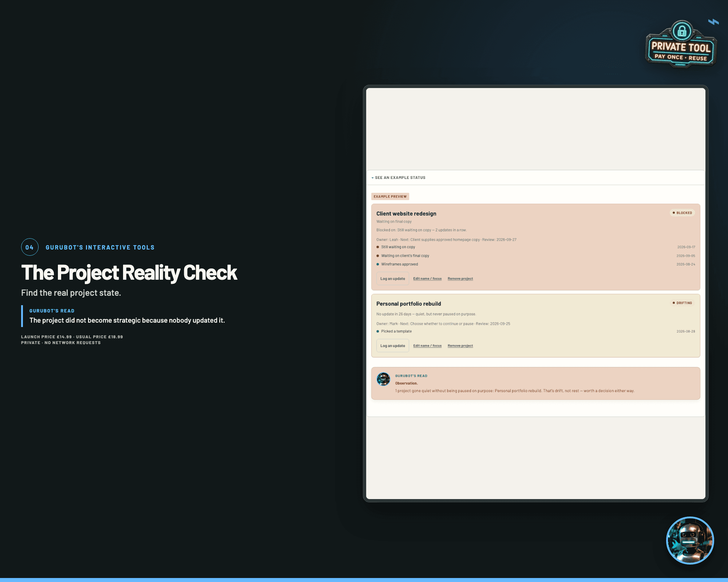This screenshot has width=728, height=582.
Task: Edit name / focus of Client website redesign
Action: coord(427,279)
